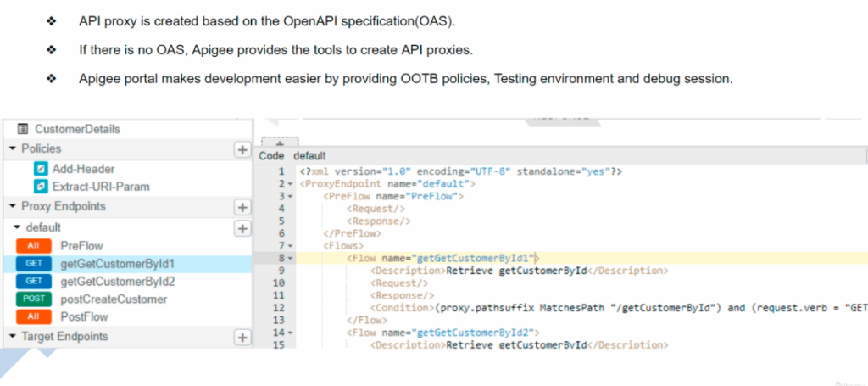Collapse the Proxy Endpoints section
868x386 pixels.
click(13, 207)
